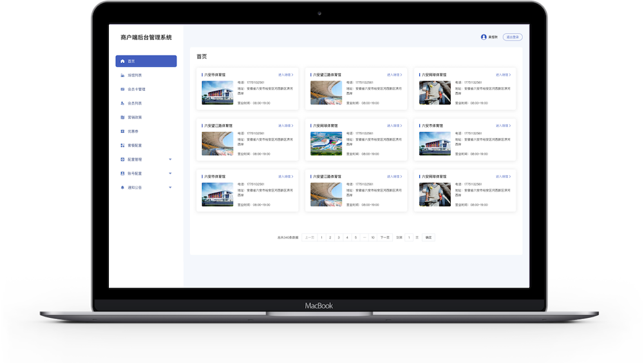Expand the 账号配置 submenu arrow
Viewport: 644px width, 363px height.
[170, 173]
